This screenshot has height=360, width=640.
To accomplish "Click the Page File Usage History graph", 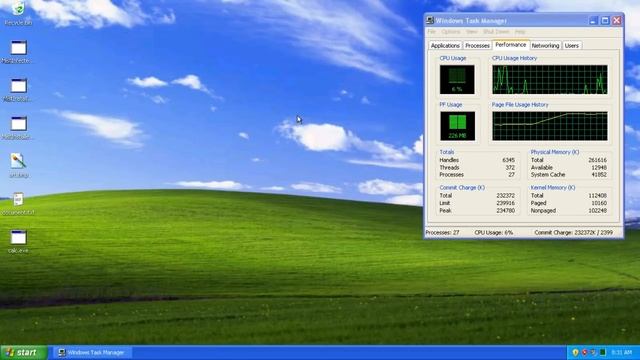I will click(550, 126).
